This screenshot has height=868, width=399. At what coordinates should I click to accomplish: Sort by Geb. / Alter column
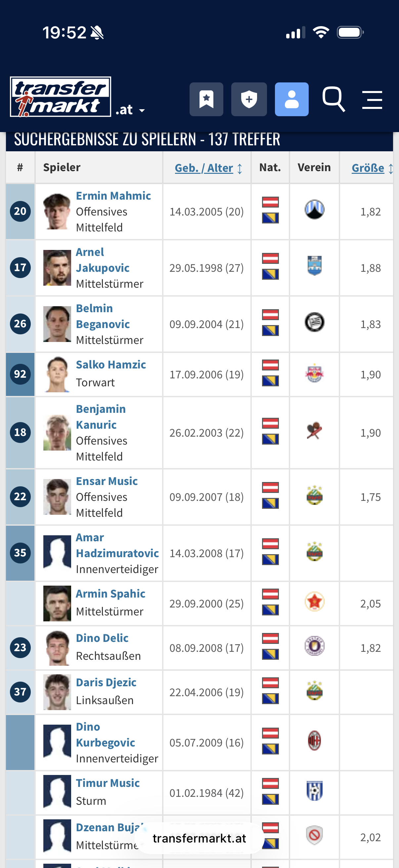[204, 168]
